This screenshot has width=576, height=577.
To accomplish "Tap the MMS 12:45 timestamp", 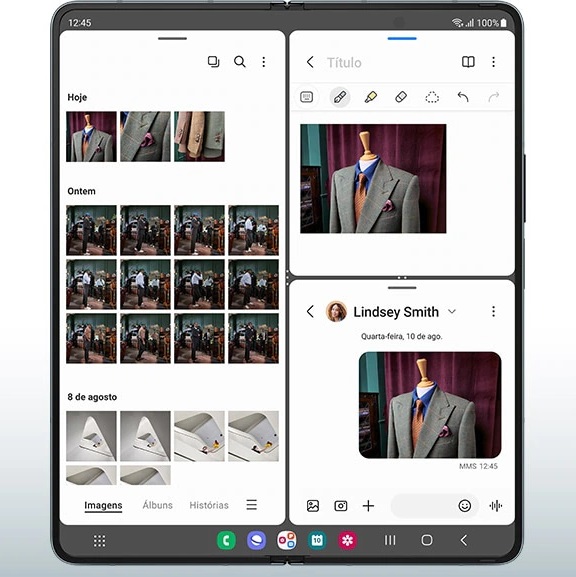I will tap(478, 466).
